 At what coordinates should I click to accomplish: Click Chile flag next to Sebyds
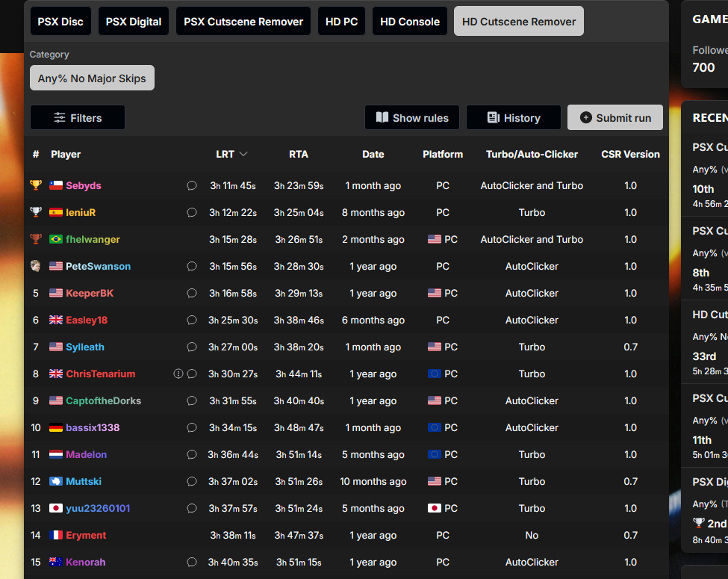56,185
